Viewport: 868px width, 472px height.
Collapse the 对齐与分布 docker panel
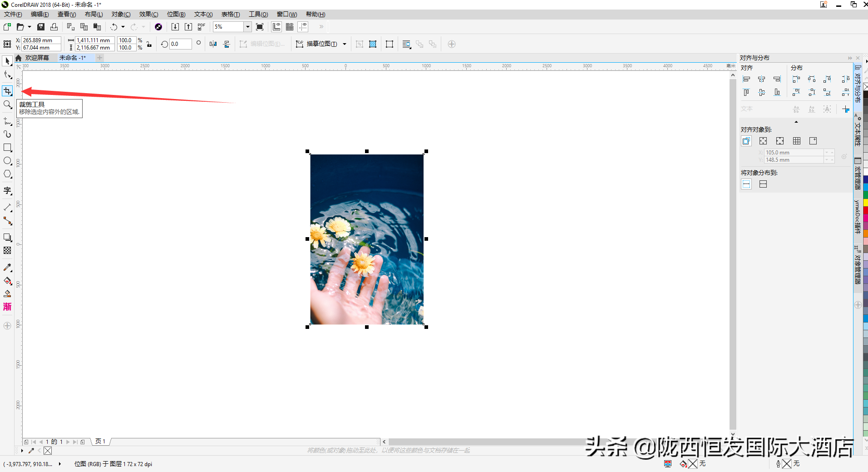pyautogui.click(x=850, y=58)
